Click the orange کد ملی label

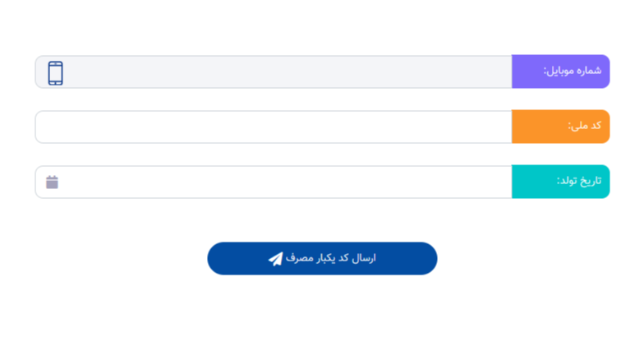(560, 127)
